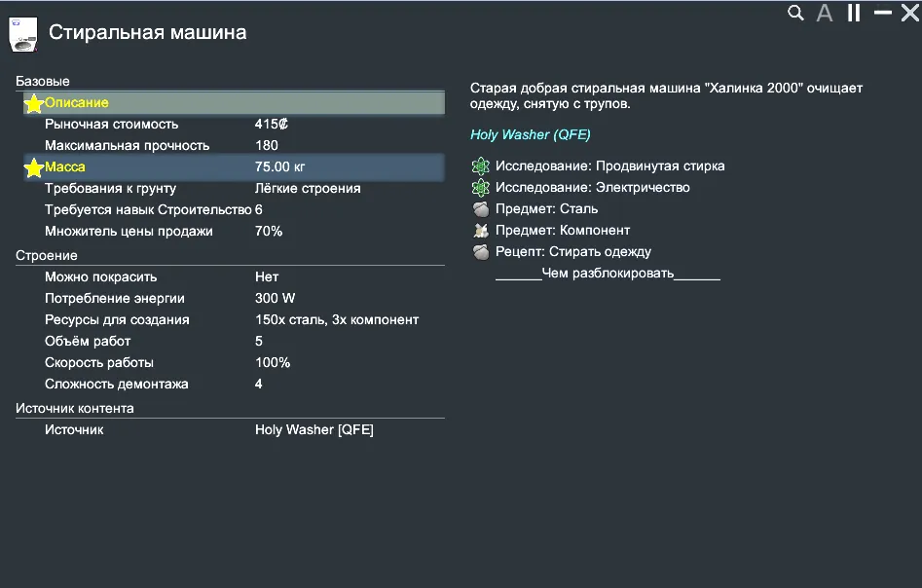This screenshot has width=922, height=588.
Task: Click the wash clothes recipe icon
Action: point(480,252)
